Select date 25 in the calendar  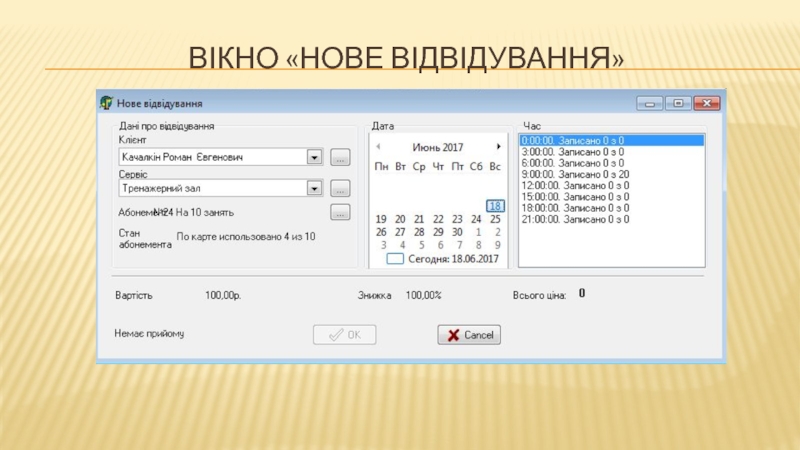[x=495, y=219]
